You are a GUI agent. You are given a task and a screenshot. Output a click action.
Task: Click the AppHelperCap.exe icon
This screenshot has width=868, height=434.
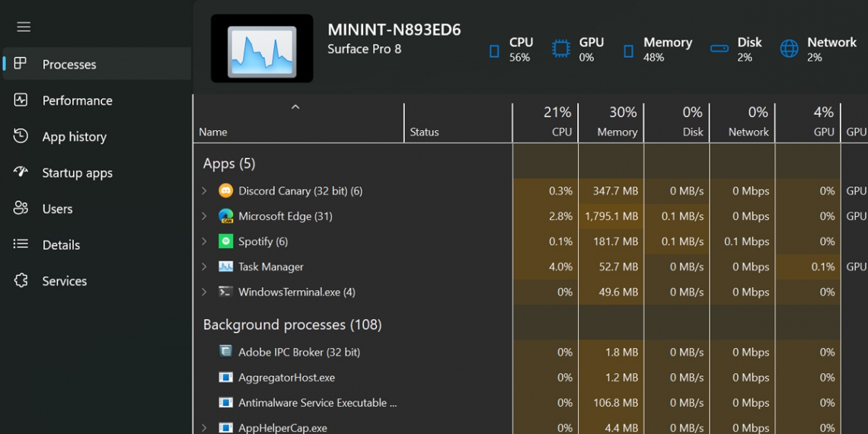[225, 428]
